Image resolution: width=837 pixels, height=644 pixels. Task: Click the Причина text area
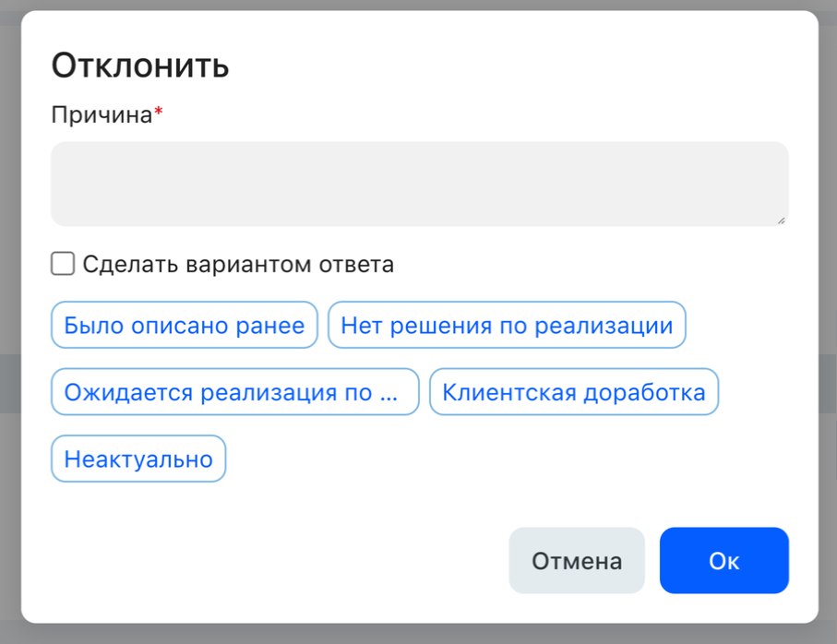click(x=420, y=185)
